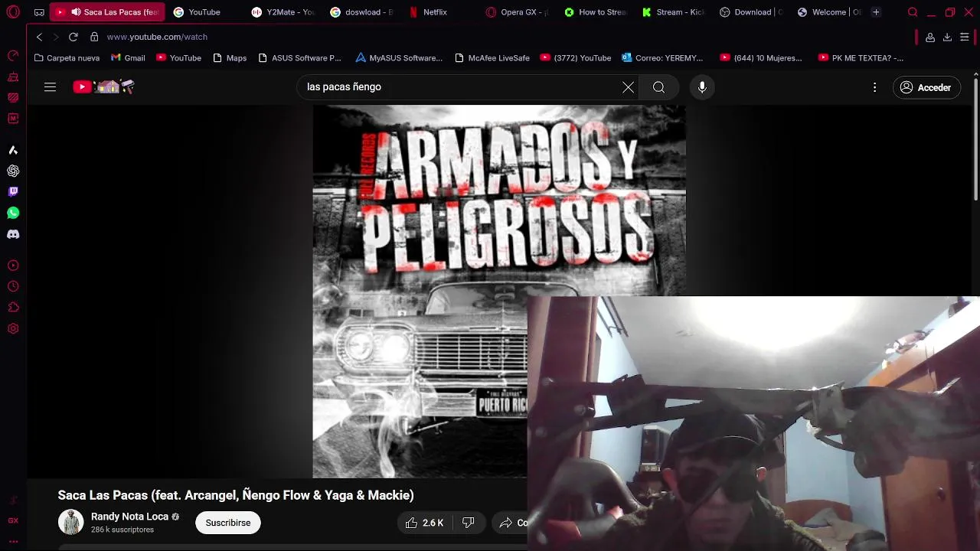Image resolution: width=980 pixels, height=551 pixels.
Task: Open the Gmail bookmark
Action: [x=128, y=58]
